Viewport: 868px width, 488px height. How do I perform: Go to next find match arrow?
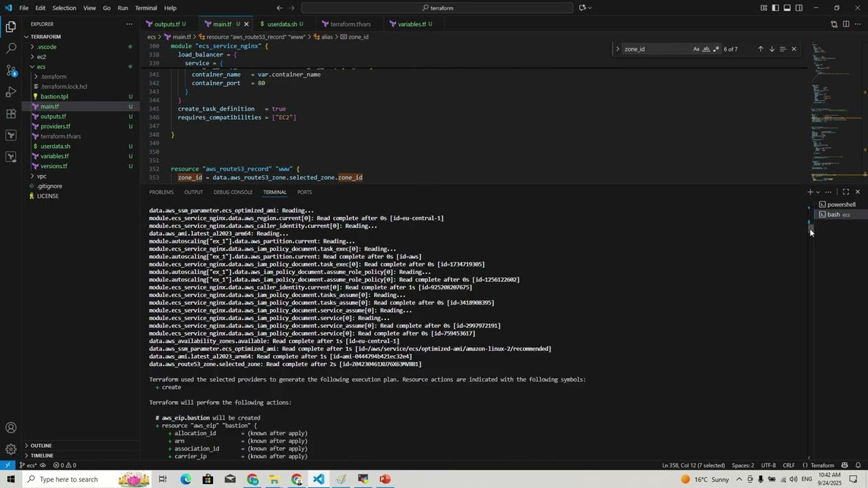coord(771,49)
